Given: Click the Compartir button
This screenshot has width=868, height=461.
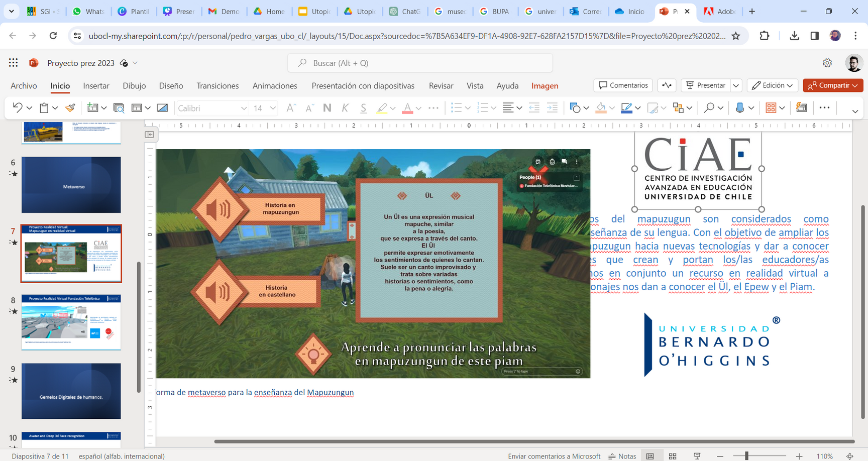Looking at the screenshot, I should click(832, 85).
